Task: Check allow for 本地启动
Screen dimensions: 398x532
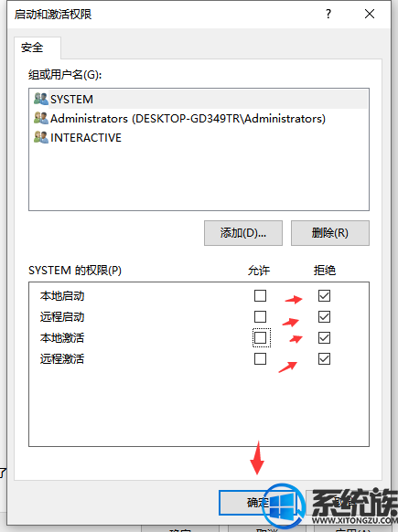Action: click(x=260, y=296)
